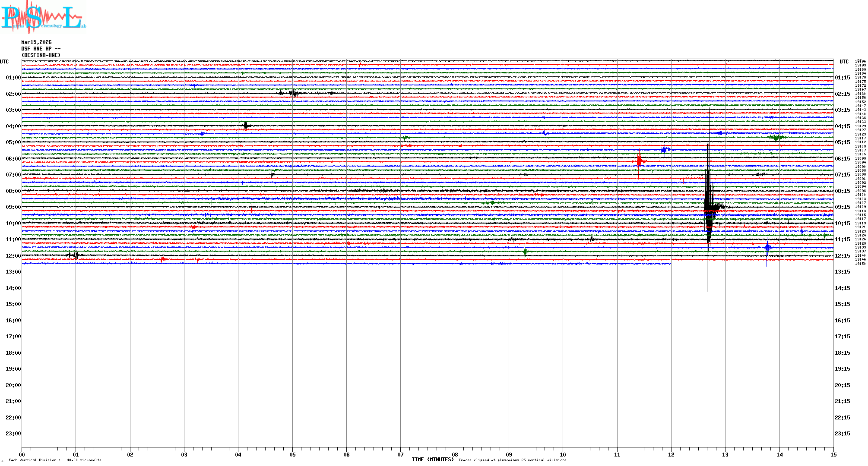Click the DSF HNE HP station text
This screenshot has width=868, height=466.
coord(41,49)
